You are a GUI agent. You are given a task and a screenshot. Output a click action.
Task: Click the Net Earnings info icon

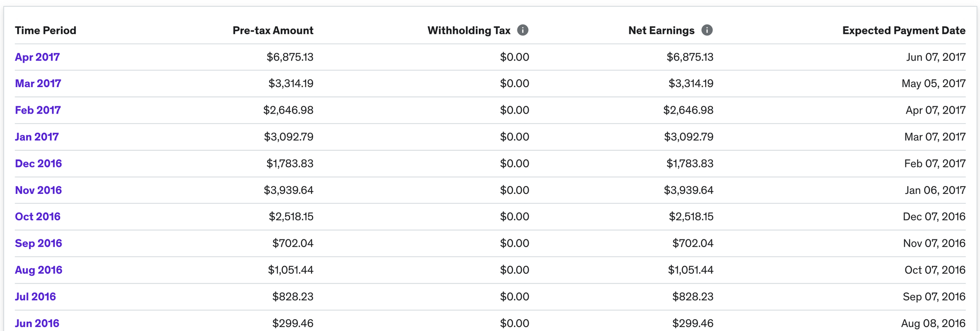click(x=707, y=30)
